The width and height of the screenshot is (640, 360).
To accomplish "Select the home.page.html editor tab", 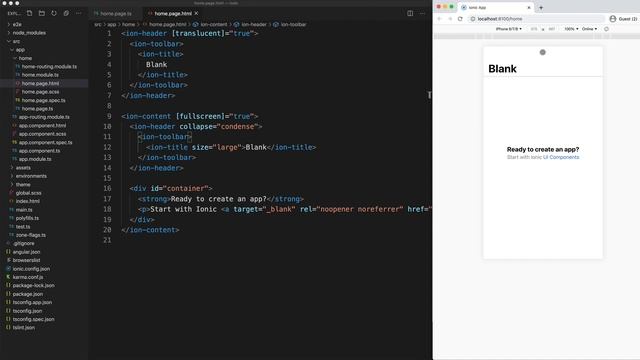I will pyautogui.click(x=173, y=13).
